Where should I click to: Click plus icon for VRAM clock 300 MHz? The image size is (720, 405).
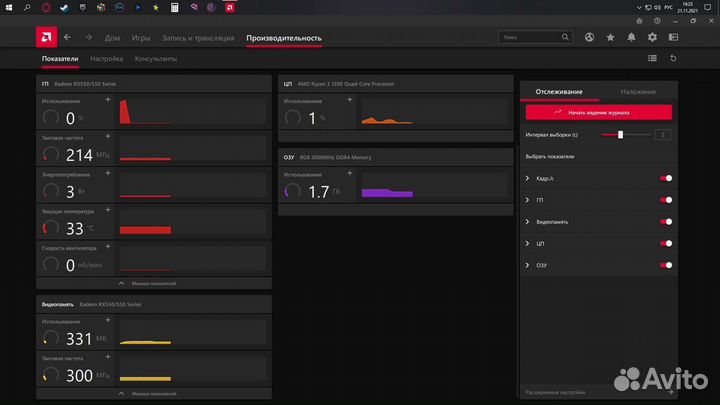(x=108, y=357)
